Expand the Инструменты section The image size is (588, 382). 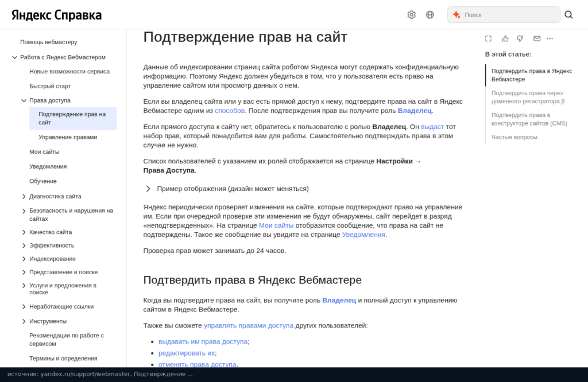coord(24,321)
